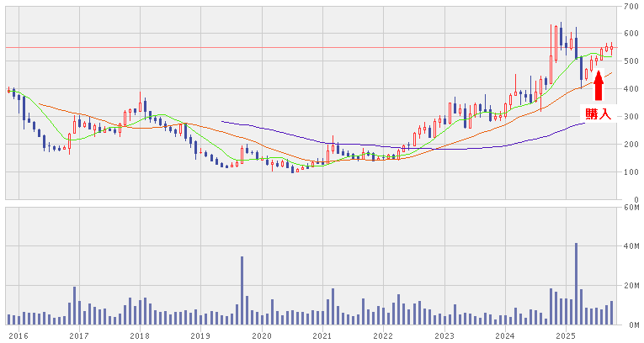The image size is (644, 343).
Task: Click the 700 price axis label
Action: pos(631,7)
